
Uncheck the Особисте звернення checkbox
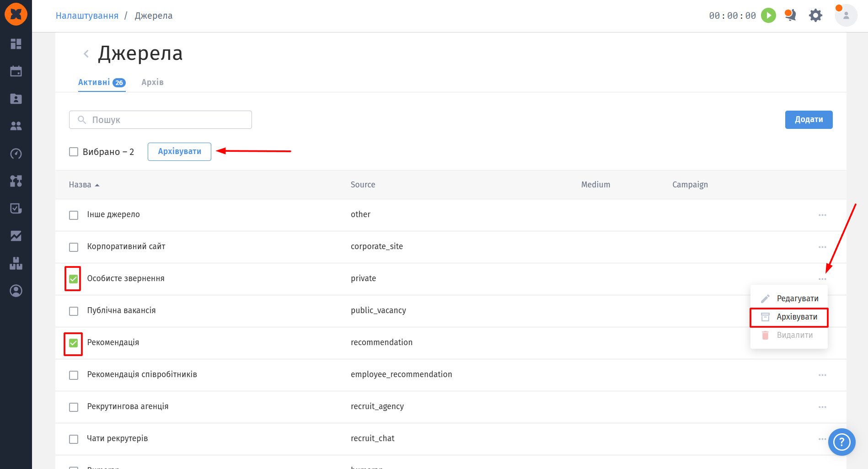(x=73, y=279)
